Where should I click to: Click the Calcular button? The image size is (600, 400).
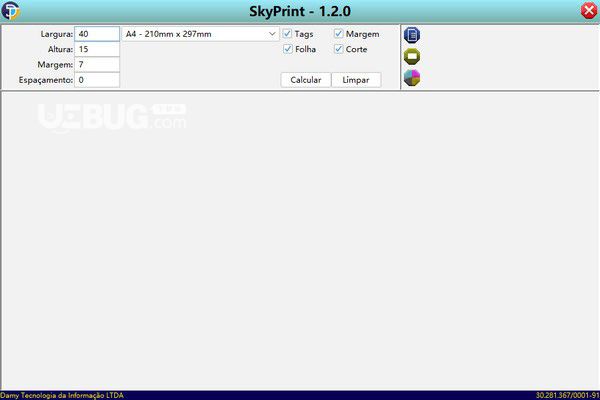point(306,80)
